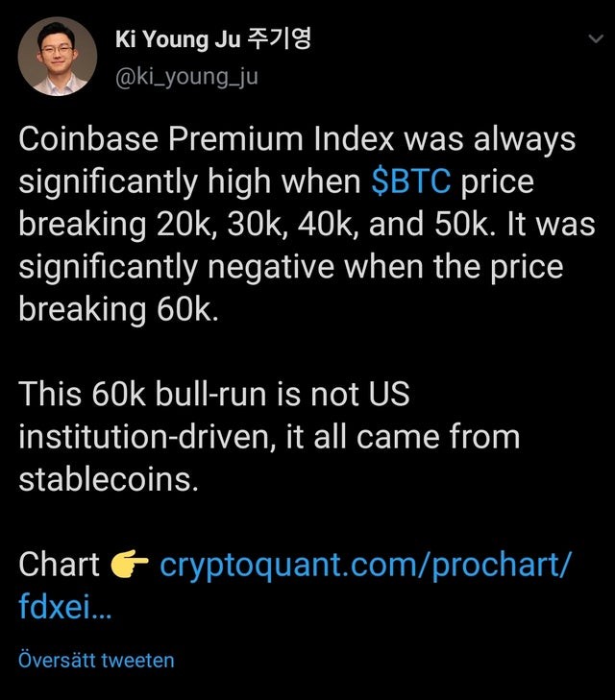Click the paragraph about the 60k bull-run
Screen dimensions: 615x700
269,437
